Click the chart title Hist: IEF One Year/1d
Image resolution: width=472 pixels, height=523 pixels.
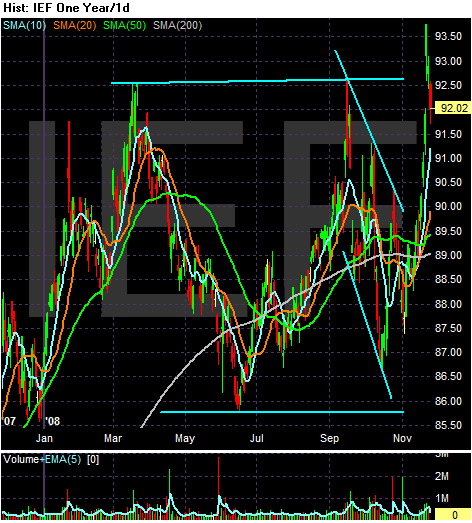(66, 8)
